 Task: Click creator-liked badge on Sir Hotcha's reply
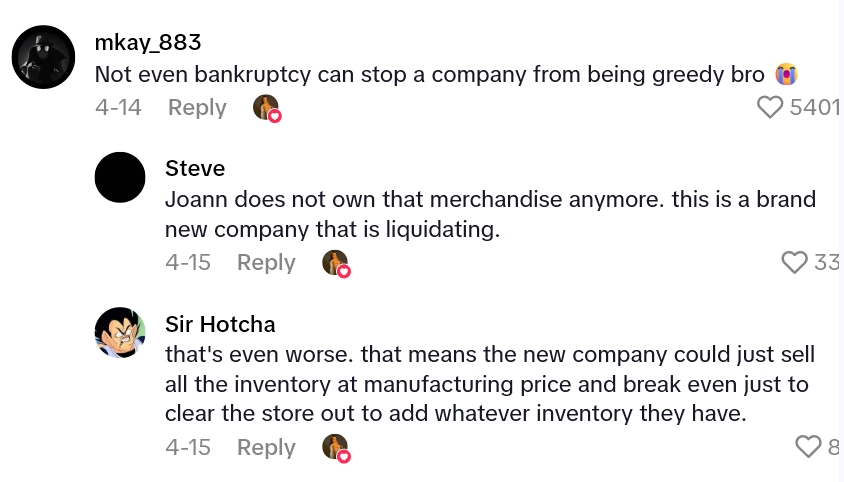(336, 447)
